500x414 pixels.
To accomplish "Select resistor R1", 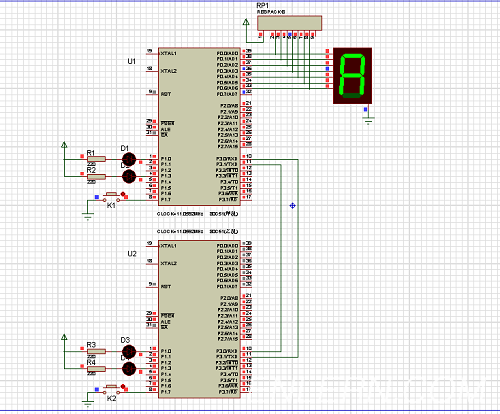I will click(96, 159).
